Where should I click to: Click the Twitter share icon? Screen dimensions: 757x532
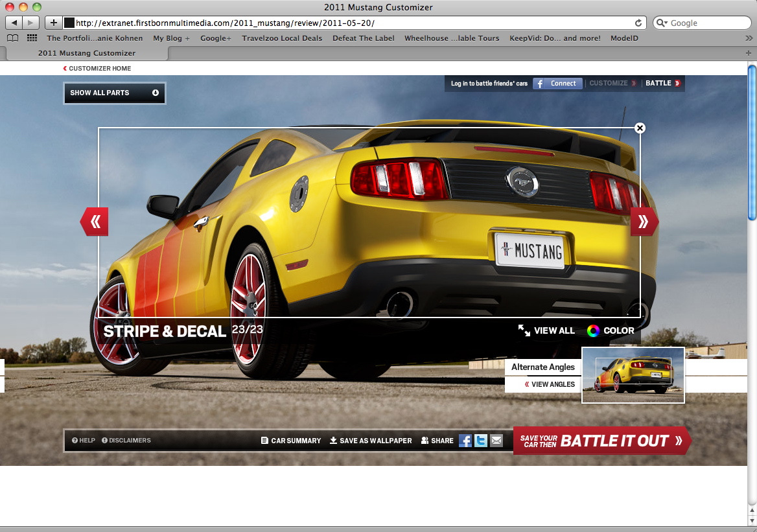480,441
